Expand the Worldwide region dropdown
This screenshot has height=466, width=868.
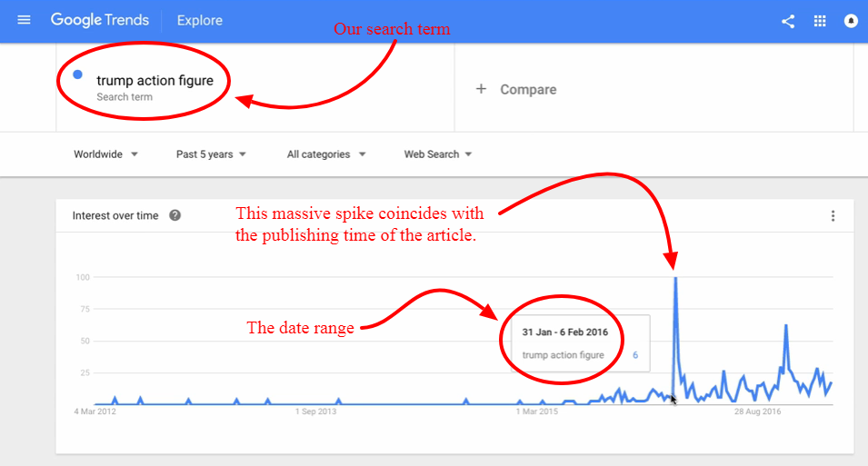click(x=105, y=154)
